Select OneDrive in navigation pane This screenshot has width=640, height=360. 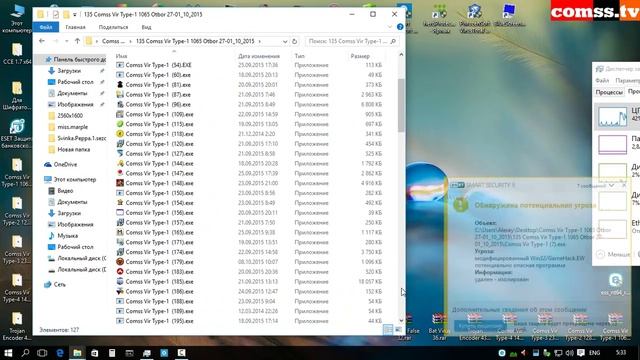point(65,164)
